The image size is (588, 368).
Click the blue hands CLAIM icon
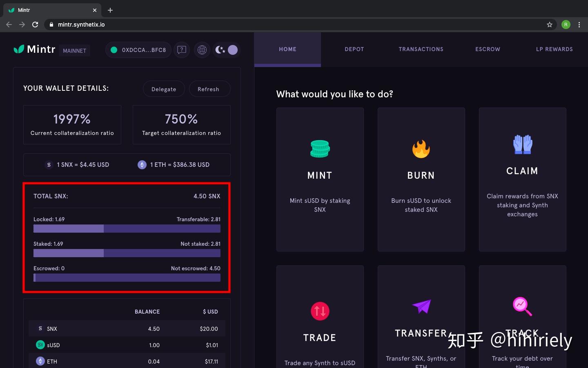click(522, 144)
